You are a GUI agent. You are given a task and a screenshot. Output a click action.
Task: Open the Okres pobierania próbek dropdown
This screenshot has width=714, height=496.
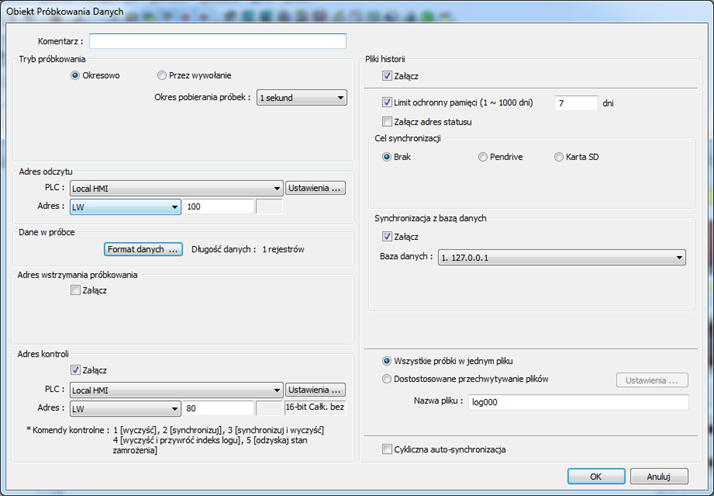(301, 98)
